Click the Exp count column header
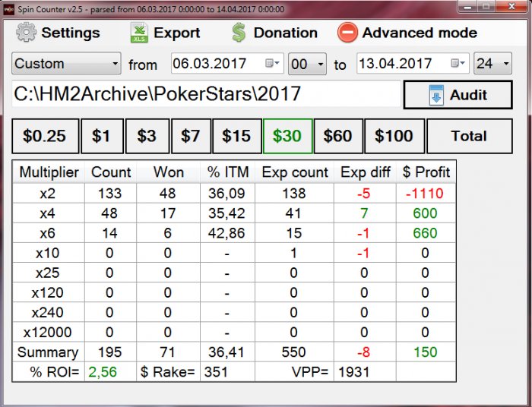Image resolution: width=532 pixels, height=407 pixels. tap(295, 172)
